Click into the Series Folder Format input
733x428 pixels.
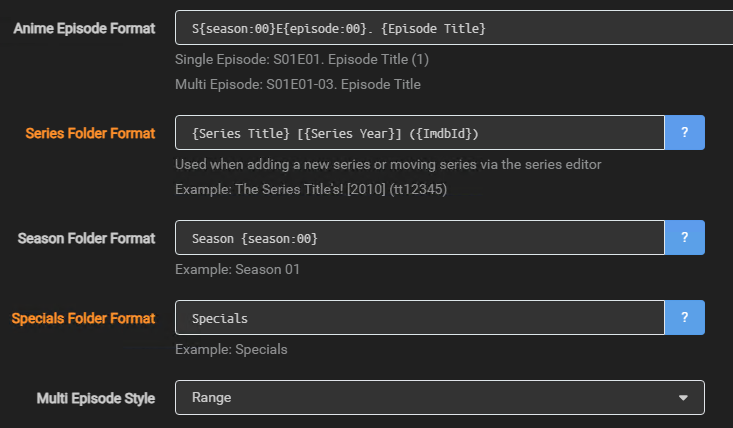coord(420,132)
